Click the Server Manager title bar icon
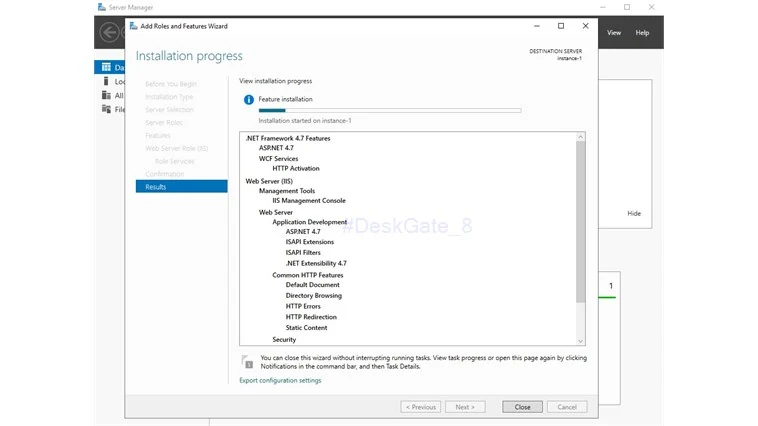Image resolution: width=758 pixels, height=426 pixels. (102, 7)
